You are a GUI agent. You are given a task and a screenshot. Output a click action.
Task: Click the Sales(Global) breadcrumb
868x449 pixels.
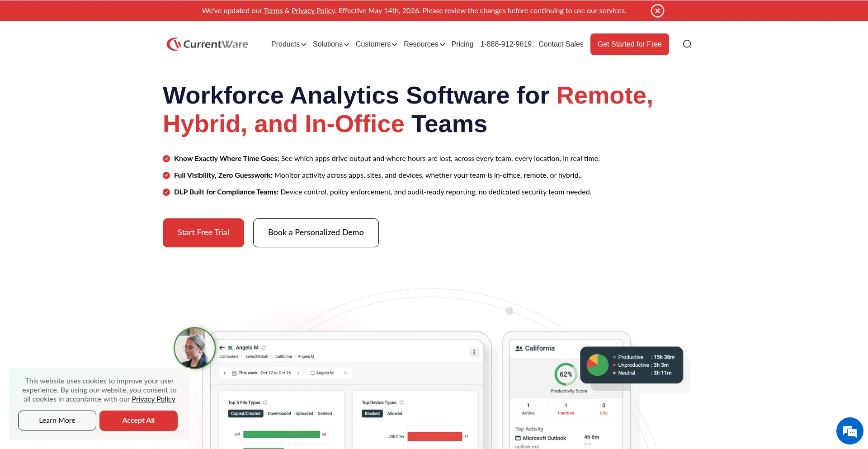click(257, 356)
